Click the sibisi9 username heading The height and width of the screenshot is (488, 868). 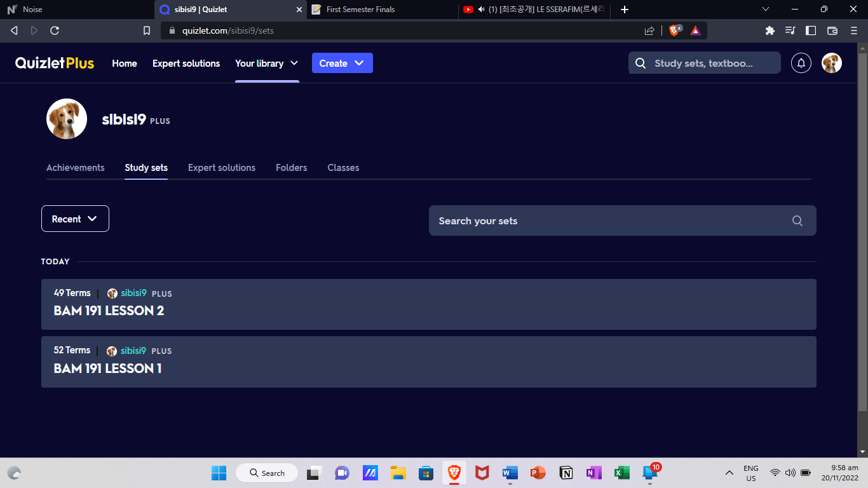tap(125, 119)
